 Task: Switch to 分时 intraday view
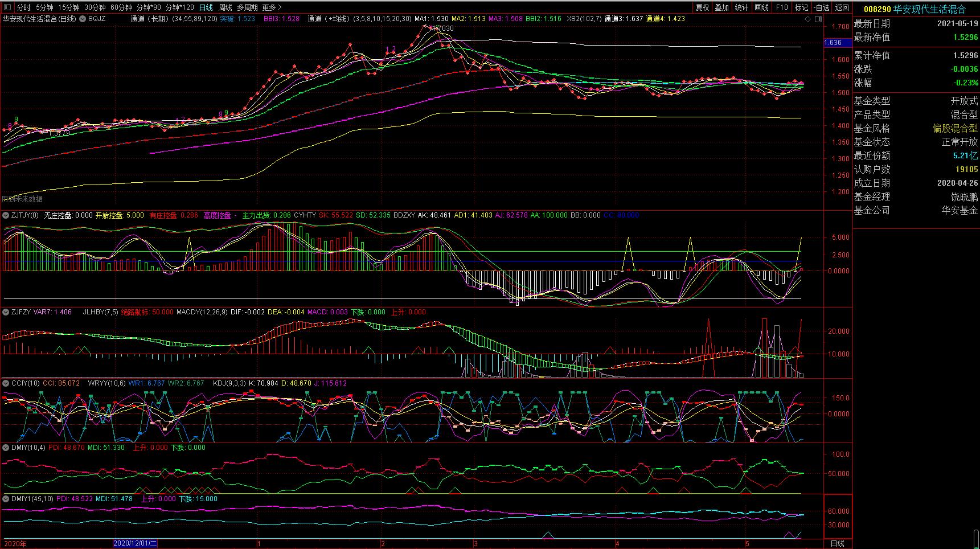click(x=23, y=7)
